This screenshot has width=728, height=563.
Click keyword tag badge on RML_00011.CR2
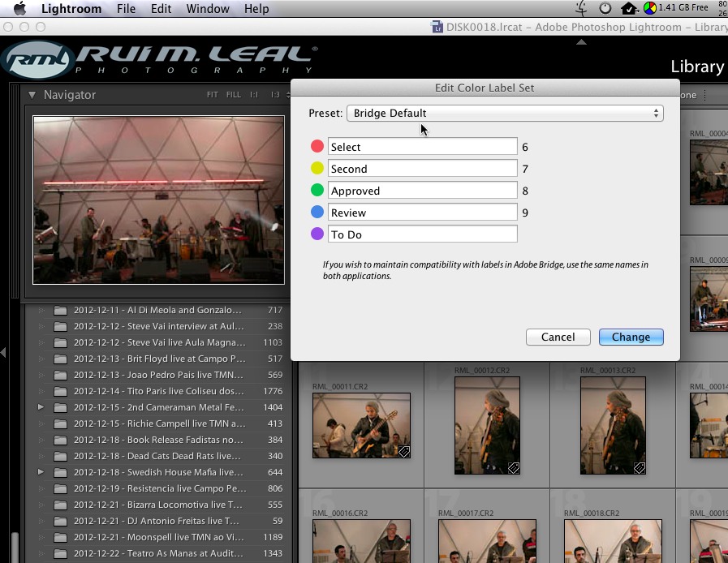pyautogui.click(x=404, y=452)
